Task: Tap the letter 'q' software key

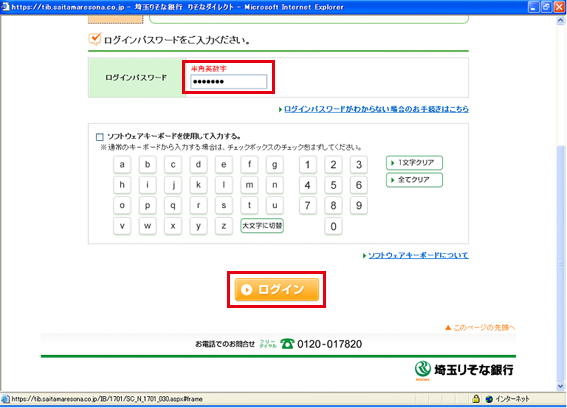Action: click(173, 205)
